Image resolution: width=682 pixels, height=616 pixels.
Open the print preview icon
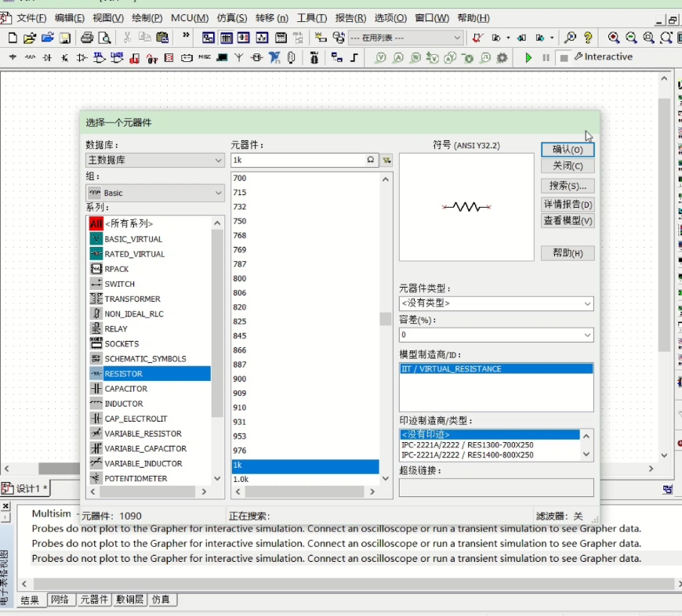click(x=102, y=37)
